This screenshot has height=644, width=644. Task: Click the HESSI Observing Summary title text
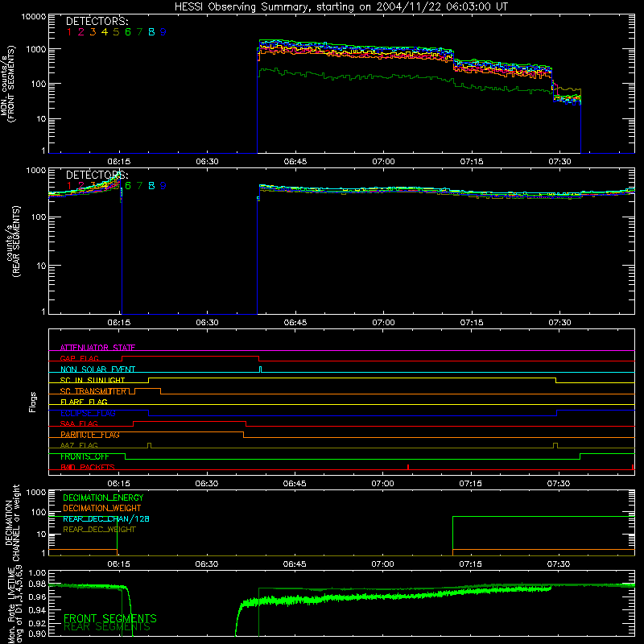[341, 7]
